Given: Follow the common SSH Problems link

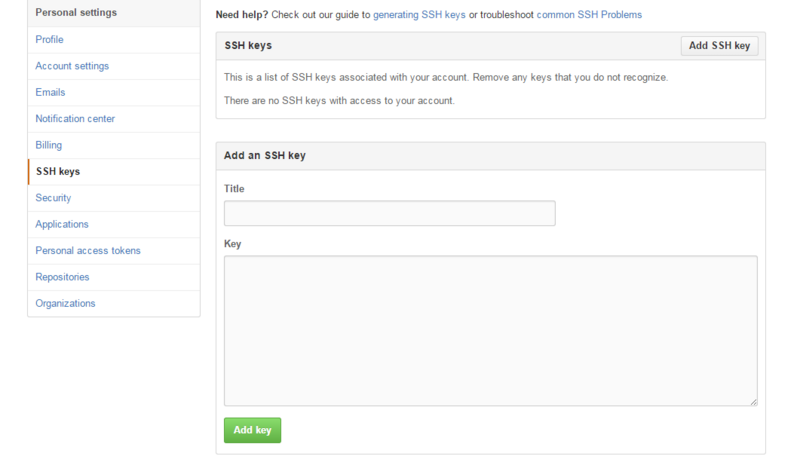Looking at the screenshot, I should [589, 15].
